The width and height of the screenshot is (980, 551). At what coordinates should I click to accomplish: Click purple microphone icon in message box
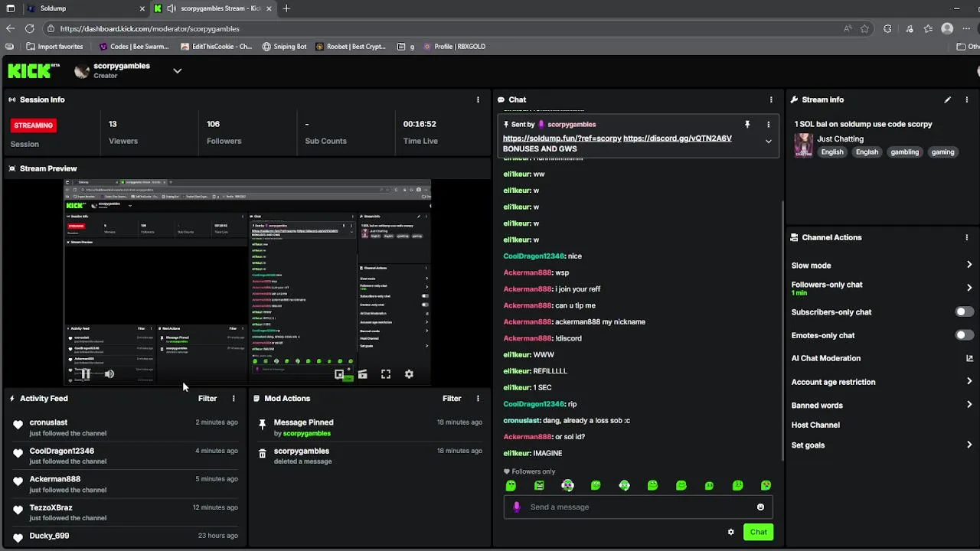pos(516,507)
